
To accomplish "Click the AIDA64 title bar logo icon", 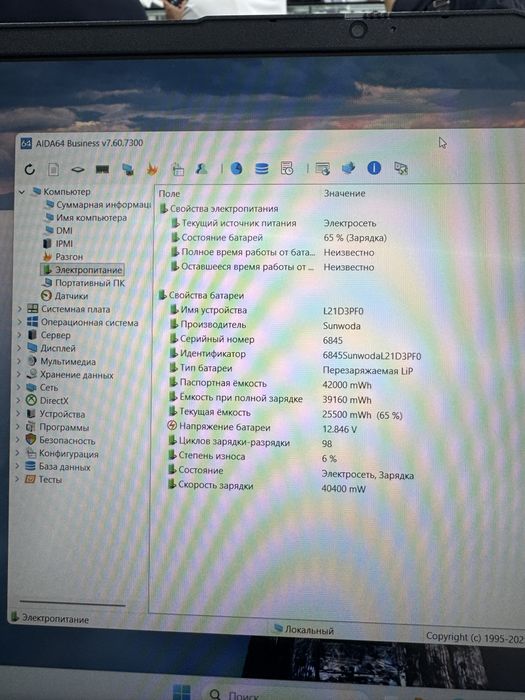I will tap(26, 143).
